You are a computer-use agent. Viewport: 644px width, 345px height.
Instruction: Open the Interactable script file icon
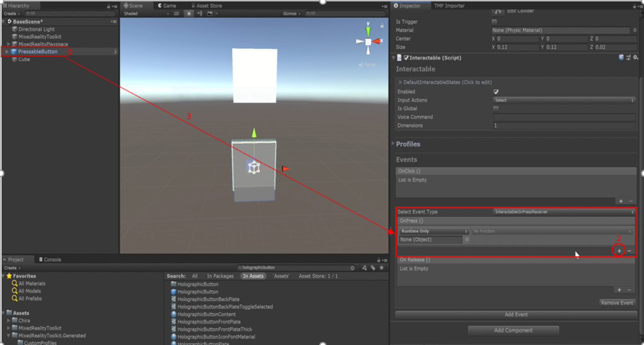(399, 57)
